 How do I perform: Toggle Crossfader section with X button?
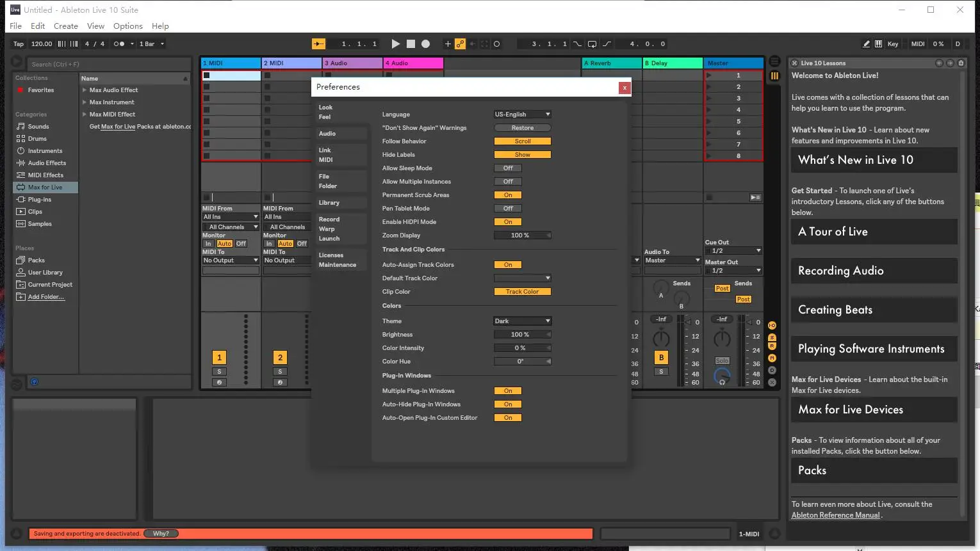click(772, 382)
